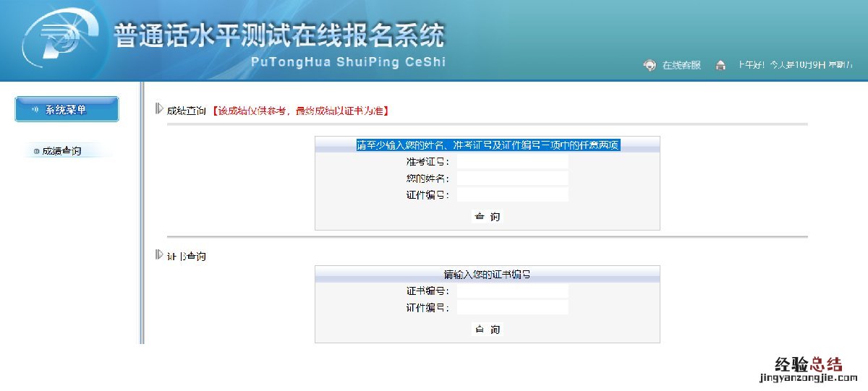Focus the 您的姓名 input field
Screen dimensions: 868x391
[x=512, y=178]
